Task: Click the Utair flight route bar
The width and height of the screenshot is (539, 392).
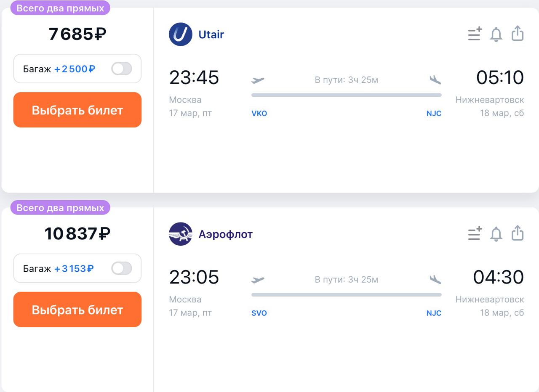Action: coord(346,95)
